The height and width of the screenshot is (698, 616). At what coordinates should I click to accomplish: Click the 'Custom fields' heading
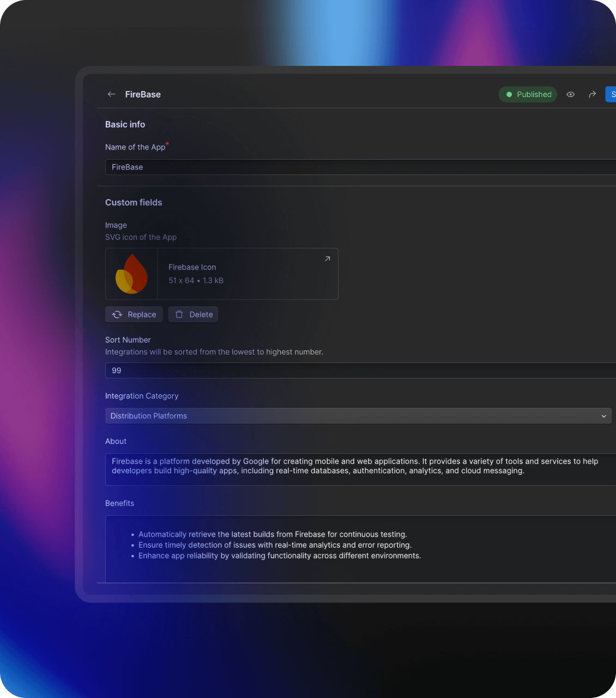[134, 202]
